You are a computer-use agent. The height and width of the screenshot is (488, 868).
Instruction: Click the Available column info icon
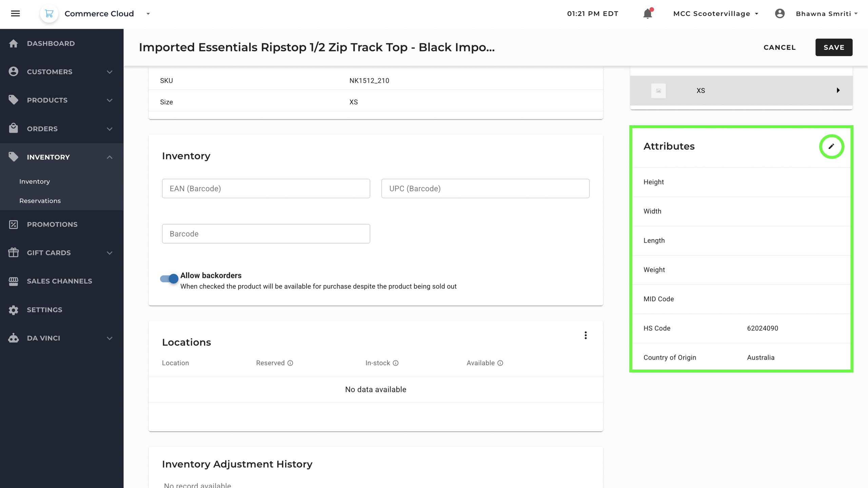pos(500,363)
